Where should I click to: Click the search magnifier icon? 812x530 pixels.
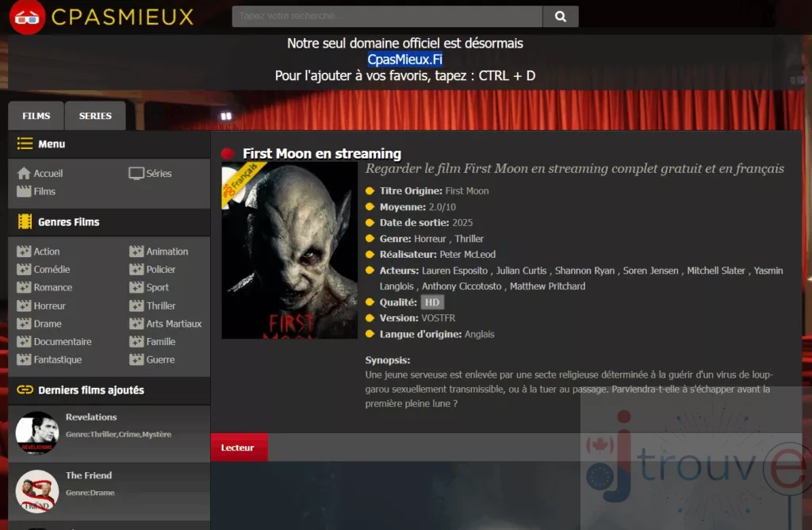pos(559,17)
